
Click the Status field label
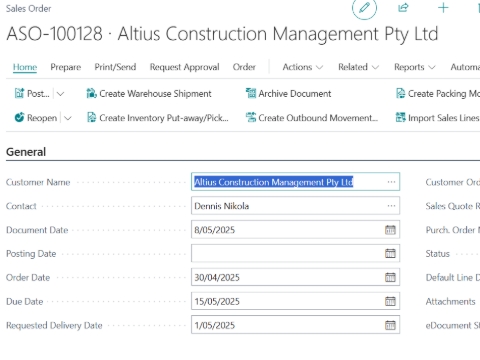click(x=437, y=254)
